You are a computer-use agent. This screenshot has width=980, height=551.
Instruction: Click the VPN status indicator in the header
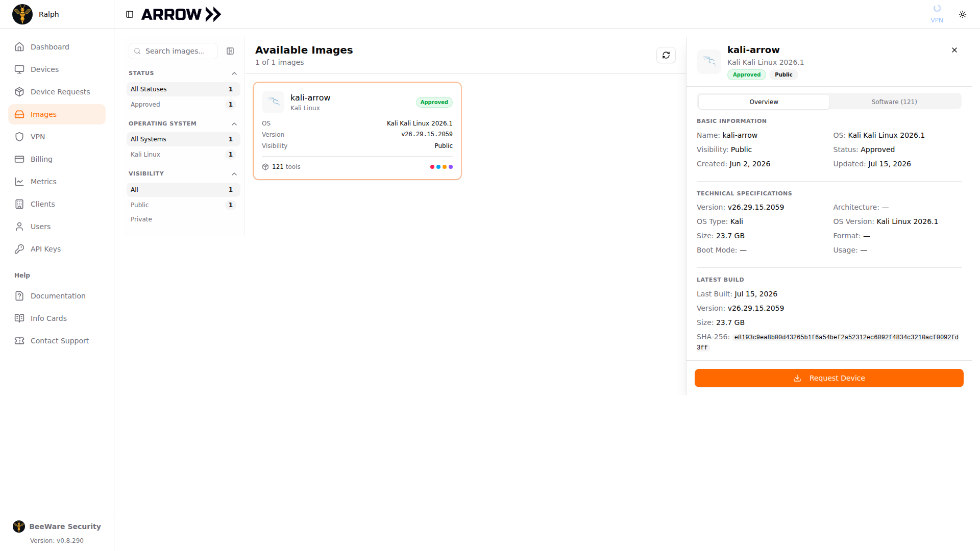(937, 14)
